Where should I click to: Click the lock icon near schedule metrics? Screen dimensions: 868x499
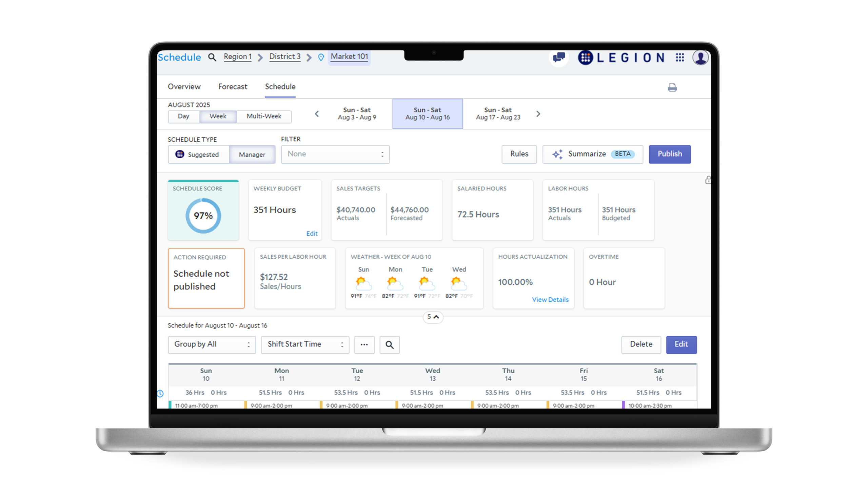[708, 180]
